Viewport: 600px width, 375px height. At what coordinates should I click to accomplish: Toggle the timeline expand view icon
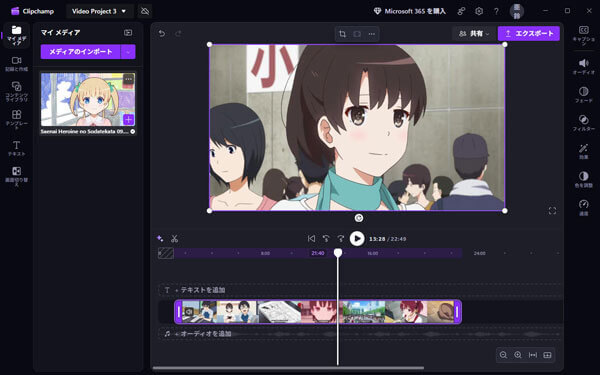pos(547,355)
